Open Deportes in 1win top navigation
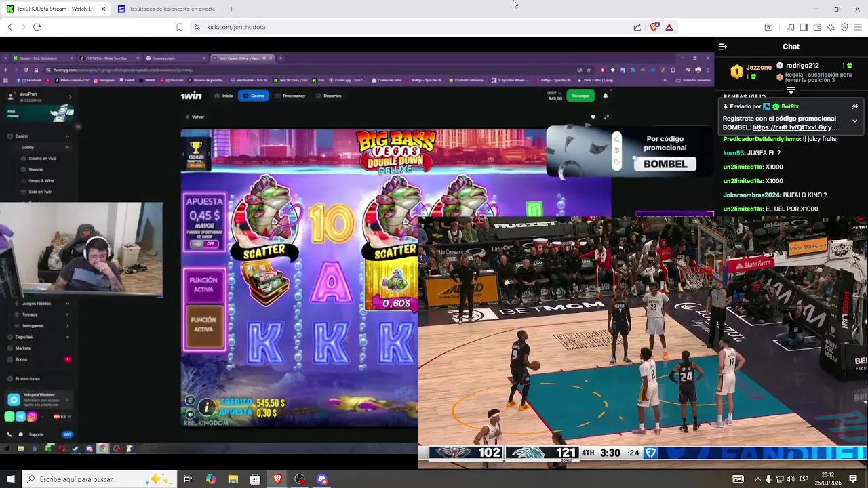Image resolution: width=868 pixels, height=488 pixels. [x=328, y=96]
